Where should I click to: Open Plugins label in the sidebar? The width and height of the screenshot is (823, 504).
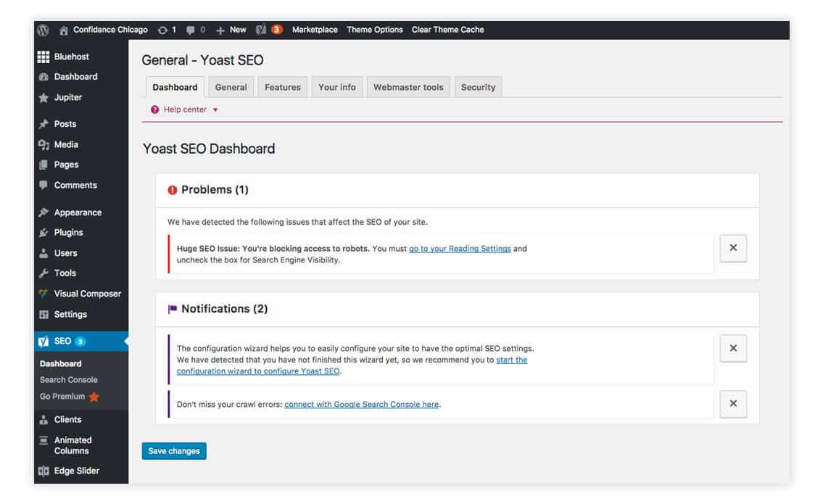[x=69, y=233]
